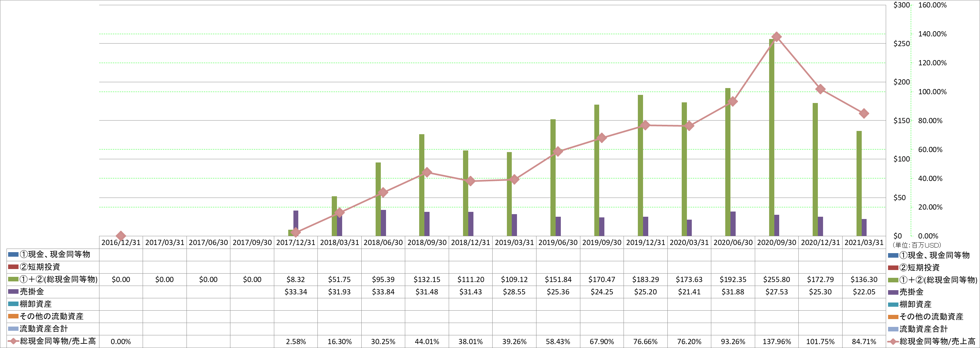
Task: Click the $300 right axis label
Action: pos(901,5)
